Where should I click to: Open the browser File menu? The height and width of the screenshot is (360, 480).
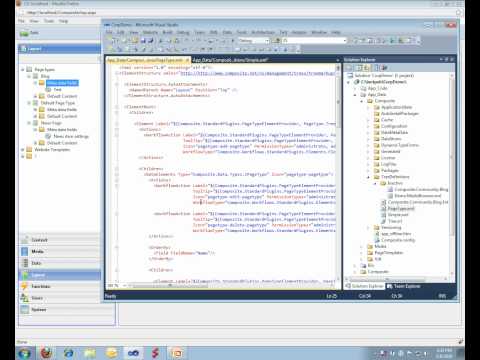click(21, 21)
